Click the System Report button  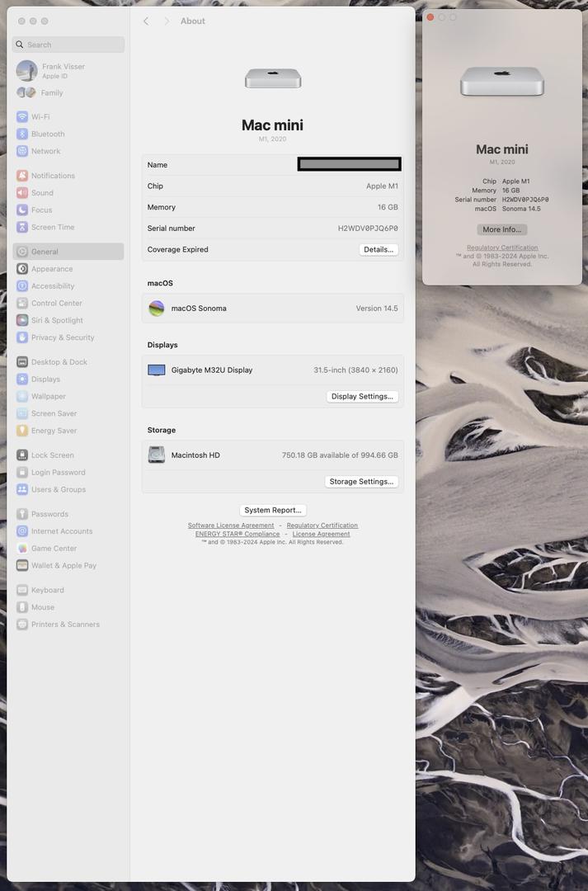tap(273, 511)
